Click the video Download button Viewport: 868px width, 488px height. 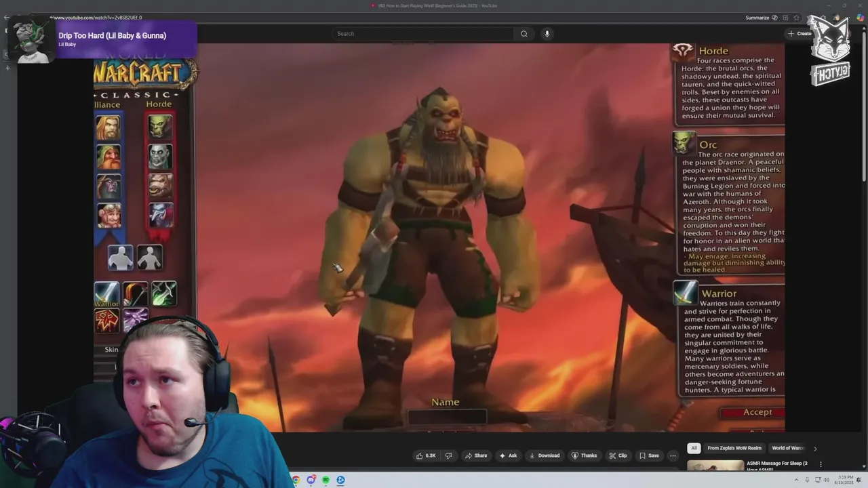545,455
